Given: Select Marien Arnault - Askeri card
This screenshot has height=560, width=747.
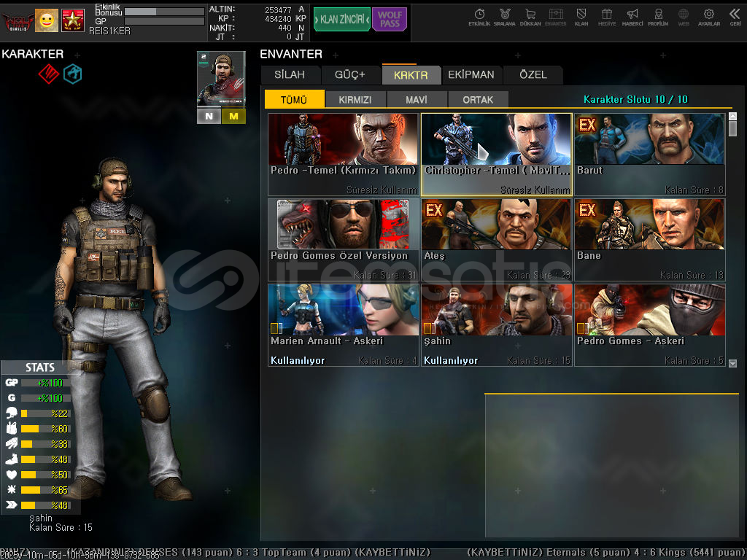Looking at the screenshot, I should [343, 325].
